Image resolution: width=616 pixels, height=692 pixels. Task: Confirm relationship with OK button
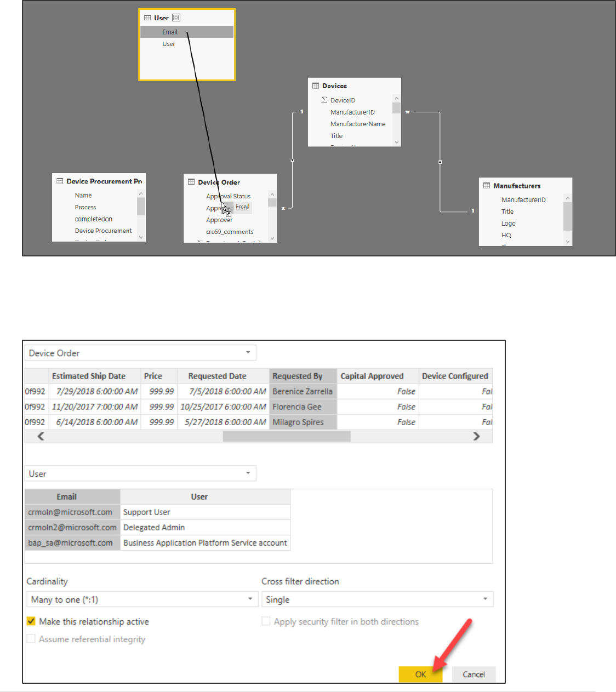420,674
